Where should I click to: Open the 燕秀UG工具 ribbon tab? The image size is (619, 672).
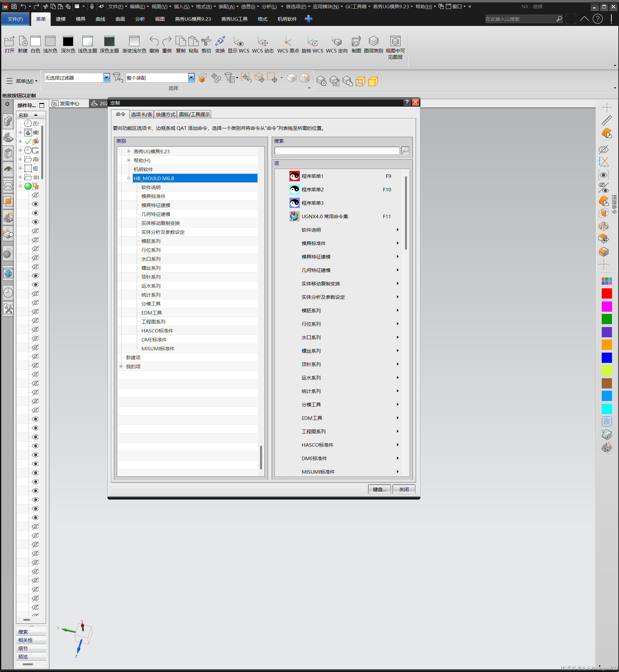pyautogui.click(x=234, y=19)
